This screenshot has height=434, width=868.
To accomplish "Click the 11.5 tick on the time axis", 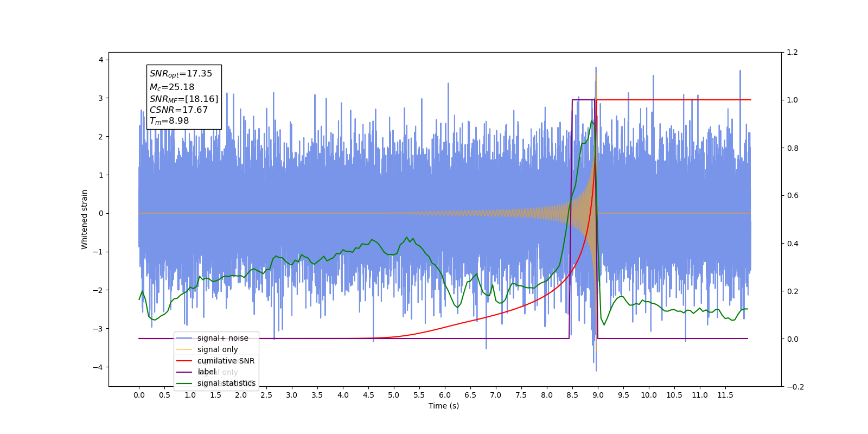I will [x=725, y=395].
